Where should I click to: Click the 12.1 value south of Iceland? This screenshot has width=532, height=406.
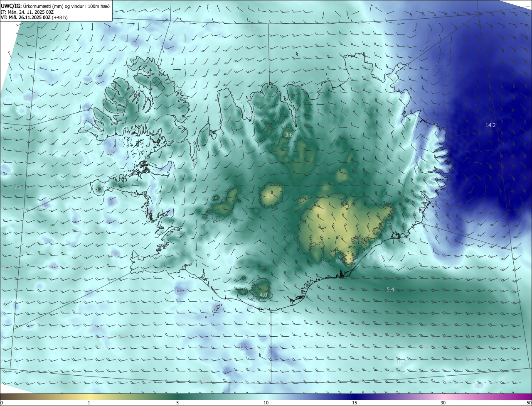(x=244, y=347)
